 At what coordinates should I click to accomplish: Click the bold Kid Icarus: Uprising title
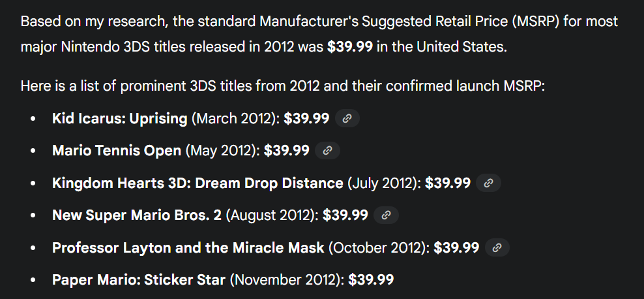(x=119, y=119)
